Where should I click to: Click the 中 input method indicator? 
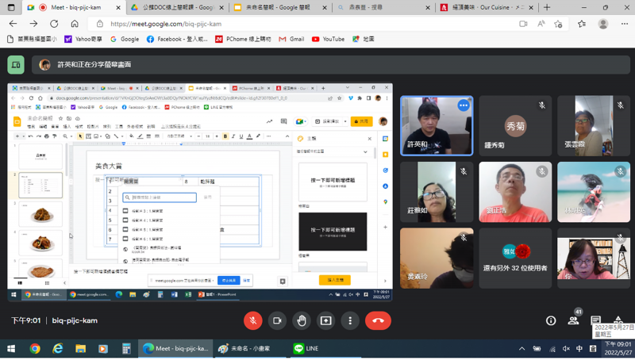[x=579, y=349]
